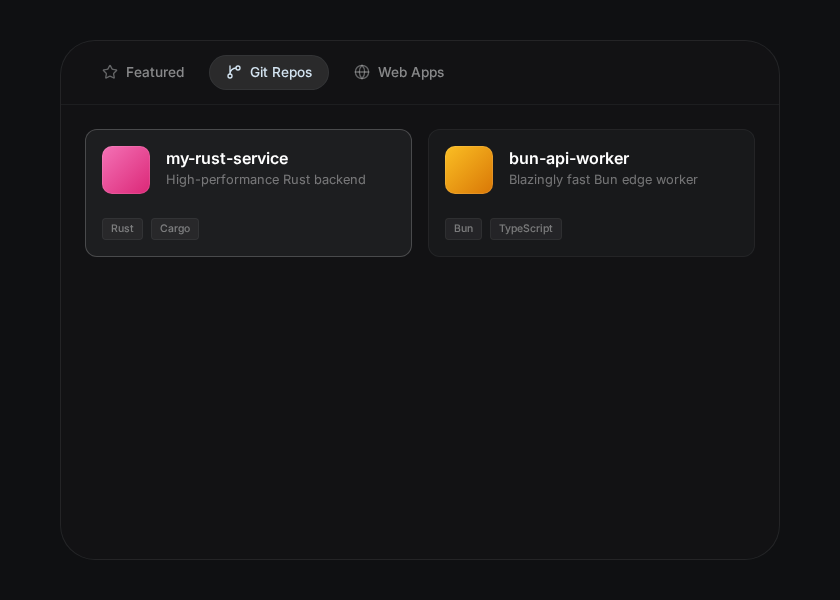This screenshot has height=600, width=840.
Task: Click the star icon next to Featured
Action: 109,72
